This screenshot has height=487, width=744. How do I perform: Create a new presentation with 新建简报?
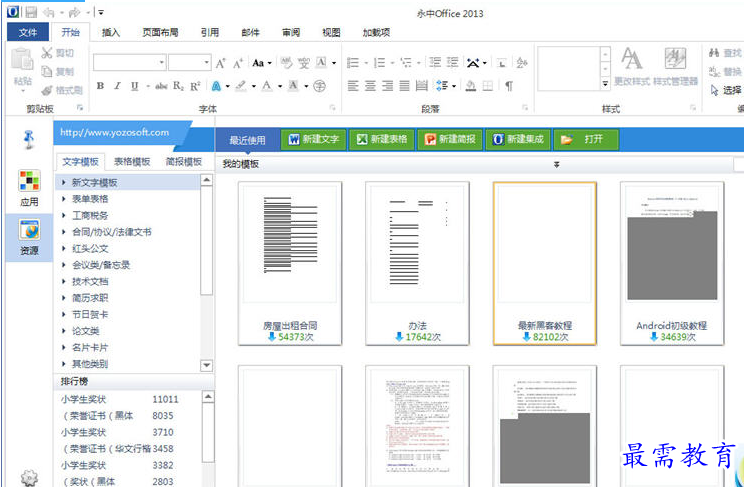point(449,139)
